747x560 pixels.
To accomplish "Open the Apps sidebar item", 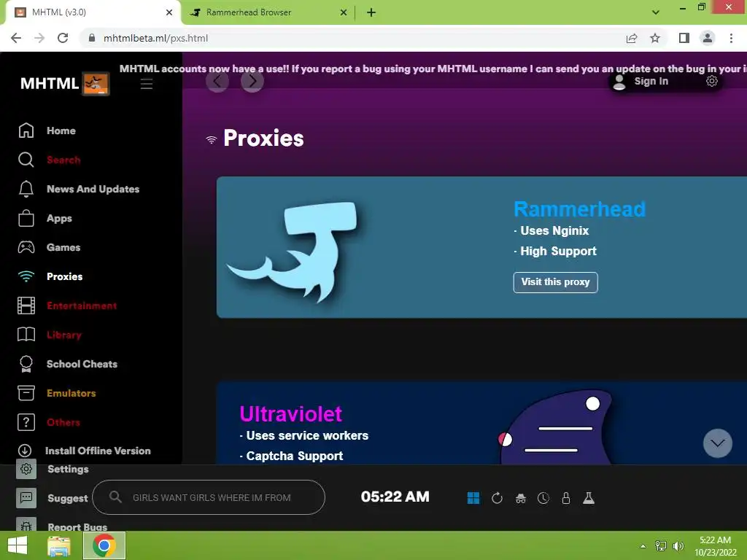I will tap(45, 218).
